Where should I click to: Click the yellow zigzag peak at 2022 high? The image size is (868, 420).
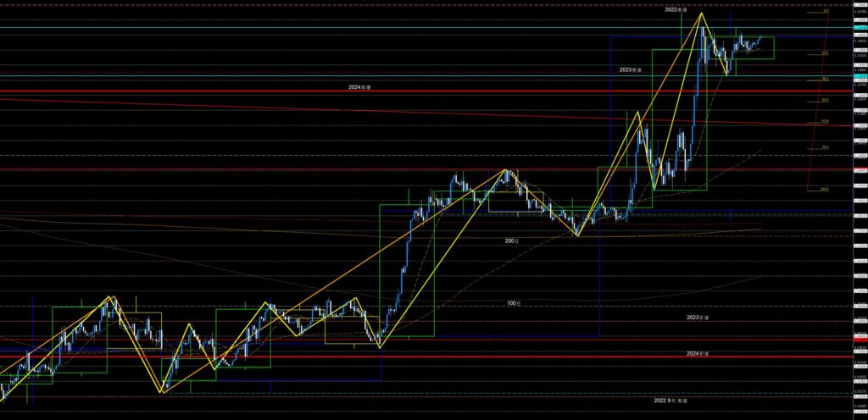point(700,14)
